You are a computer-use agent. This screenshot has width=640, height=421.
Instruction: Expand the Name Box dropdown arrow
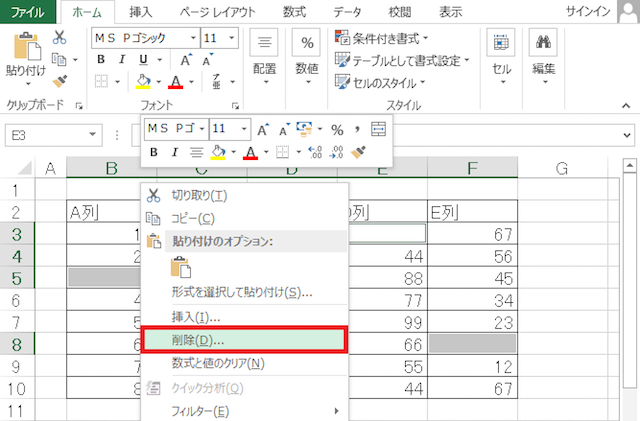click(94, 134)
